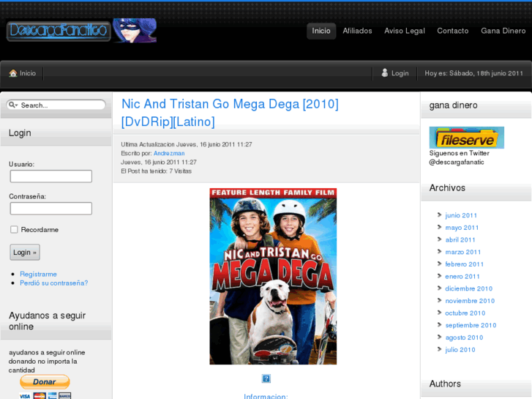Click the '@descargafanatic' Twitter text

[457, 162]
